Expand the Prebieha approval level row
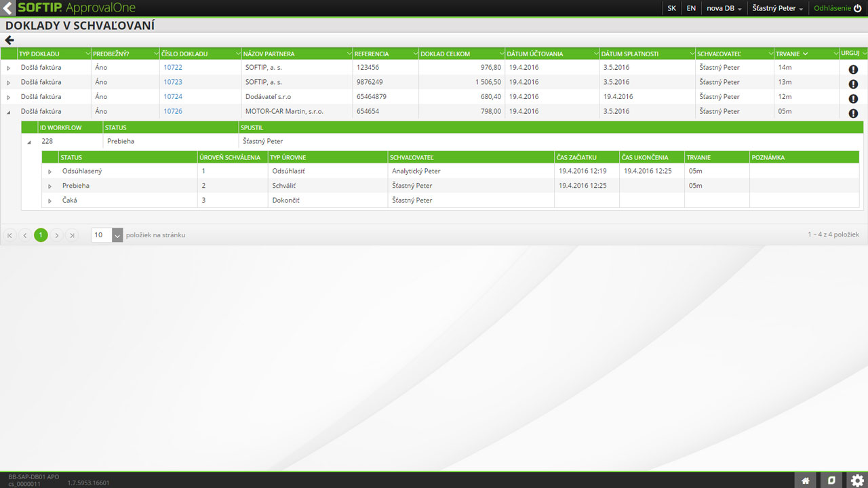 50,186
